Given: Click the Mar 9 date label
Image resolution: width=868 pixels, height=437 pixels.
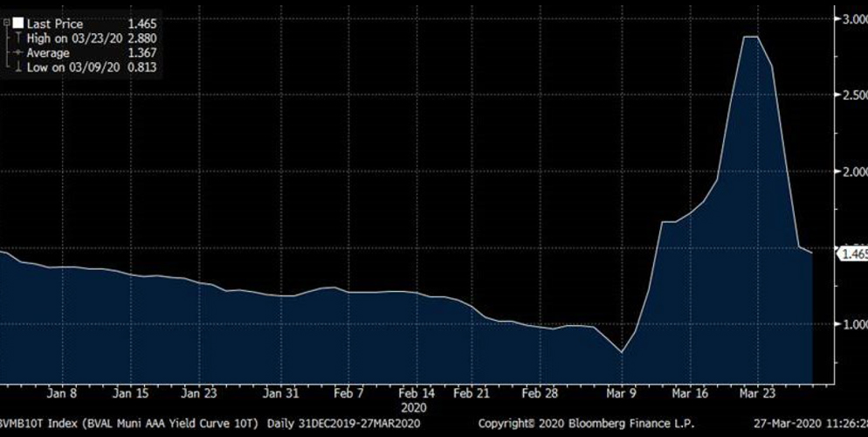Looking at the screenshot, I should pos(621,393).
